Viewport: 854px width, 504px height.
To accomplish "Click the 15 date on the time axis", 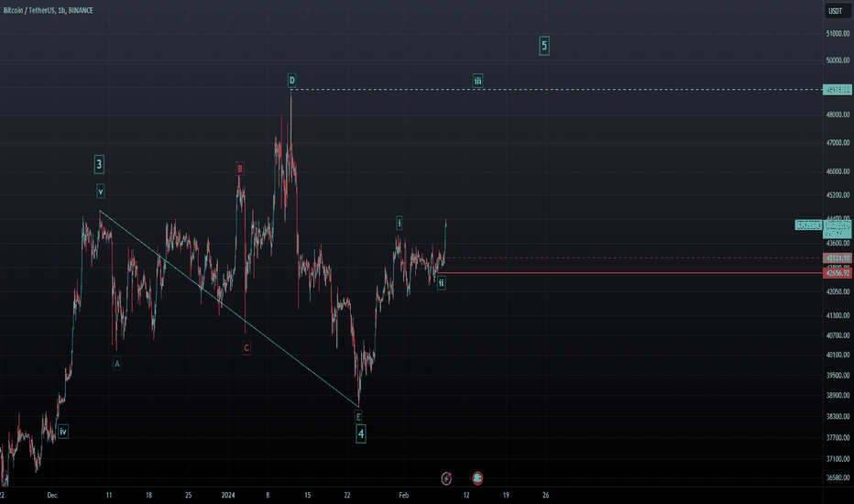I will pyautogui.click(x=308, y=495).
